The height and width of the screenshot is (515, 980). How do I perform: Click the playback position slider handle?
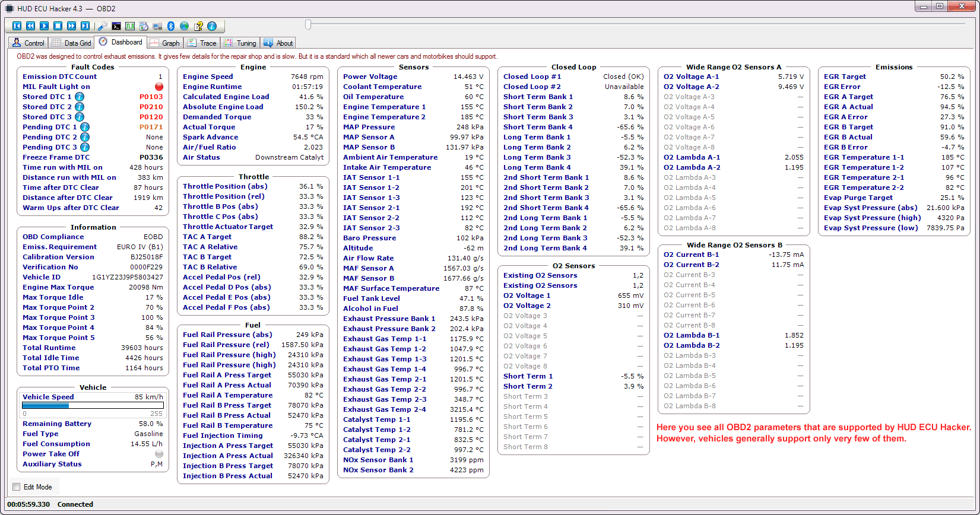308,24
